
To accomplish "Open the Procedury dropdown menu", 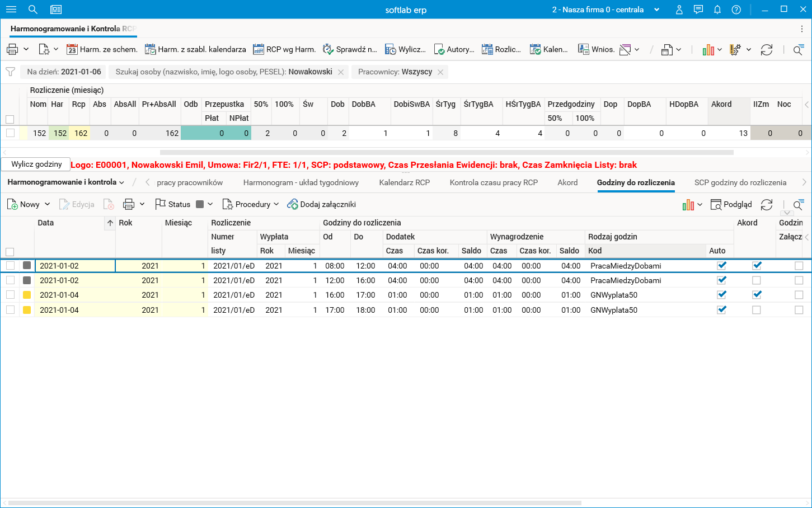I will pyautogui.click(x=251, y=205).
